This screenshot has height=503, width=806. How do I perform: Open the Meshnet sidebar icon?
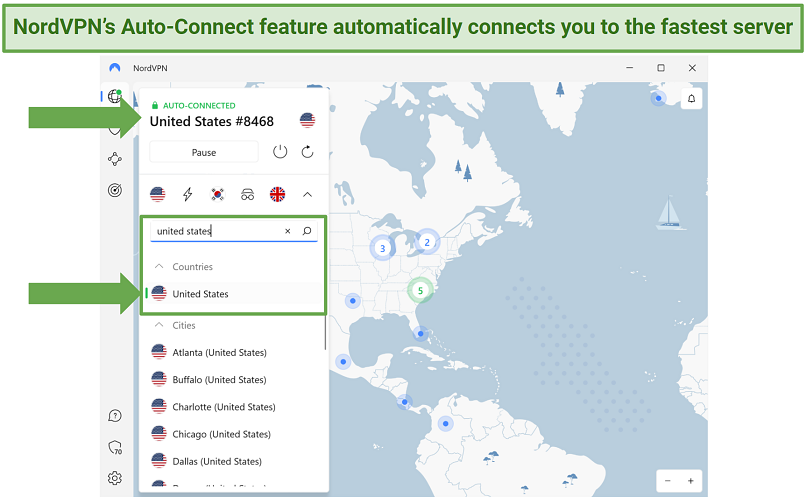pyautogui.click(x=115, y=159)
